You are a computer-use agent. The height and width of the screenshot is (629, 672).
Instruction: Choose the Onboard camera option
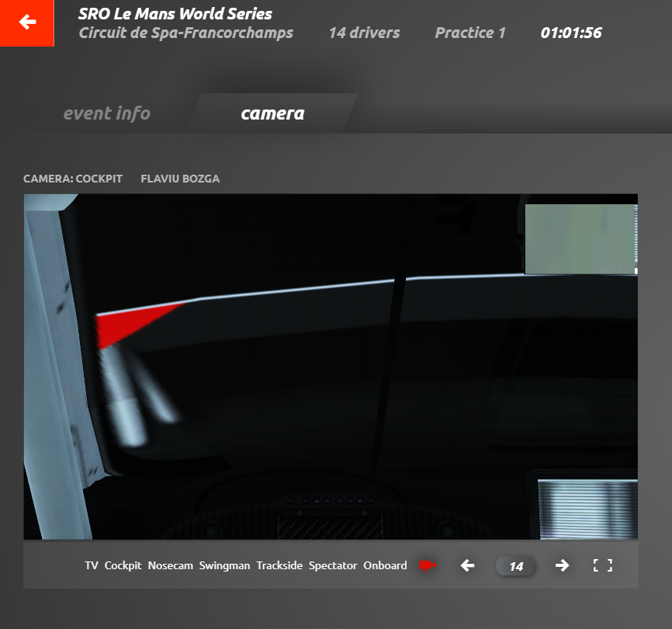coord(385,565)
